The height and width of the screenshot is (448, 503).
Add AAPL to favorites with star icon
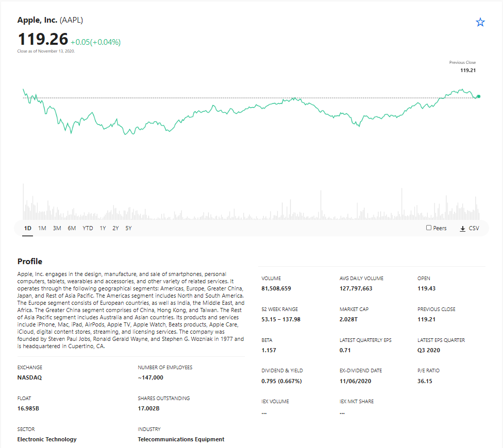pyautogui.click(x=480, y=22)
